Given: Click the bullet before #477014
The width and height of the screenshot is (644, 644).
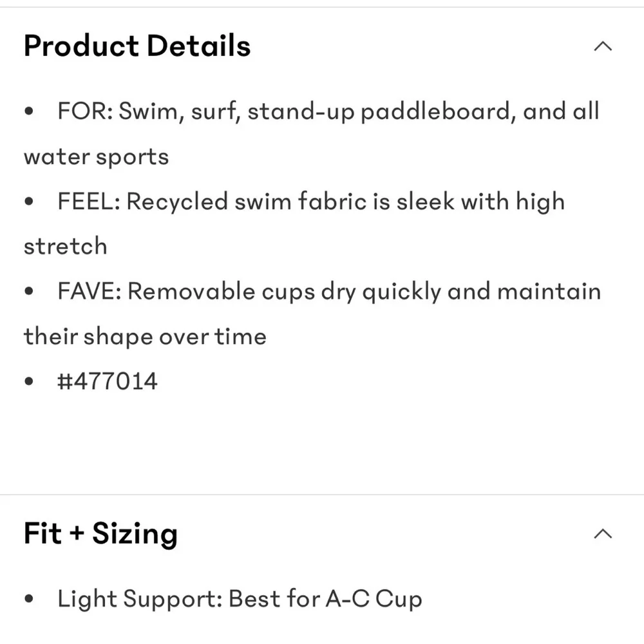Looking at the screenshot, I should coord(29,381).
